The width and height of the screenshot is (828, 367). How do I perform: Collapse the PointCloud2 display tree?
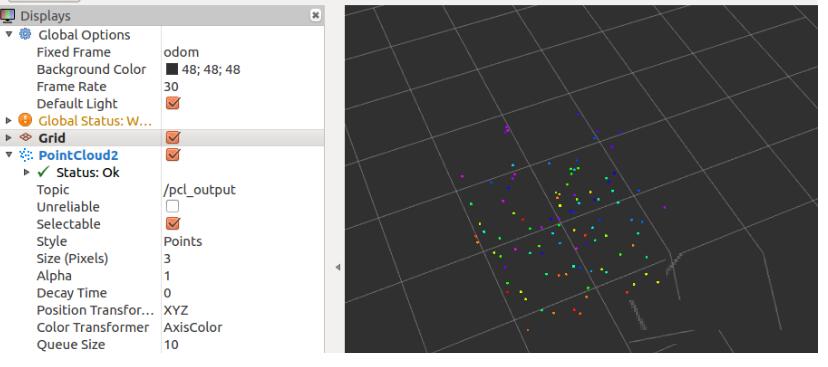[x=8, y=155]
